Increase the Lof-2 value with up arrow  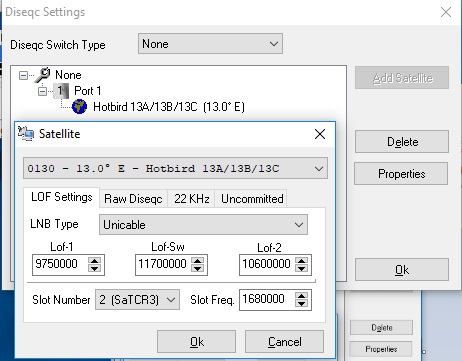coord(302,261)
